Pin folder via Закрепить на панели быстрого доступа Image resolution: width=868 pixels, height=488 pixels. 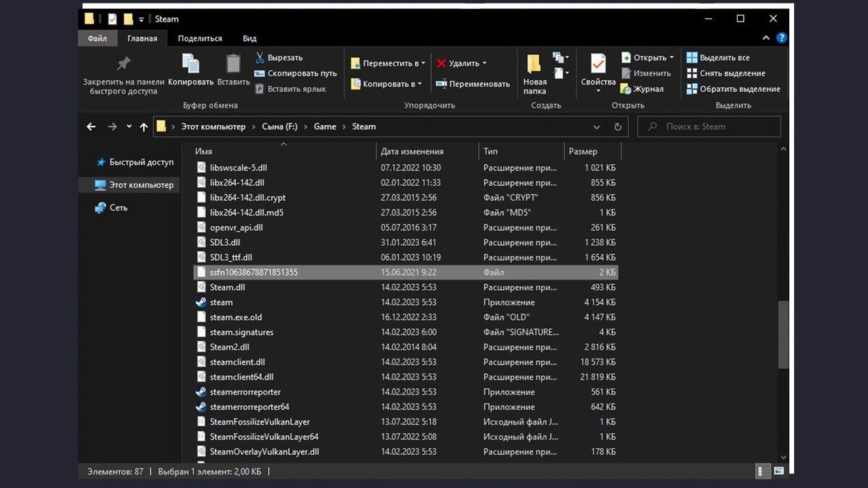click(124, 75)
